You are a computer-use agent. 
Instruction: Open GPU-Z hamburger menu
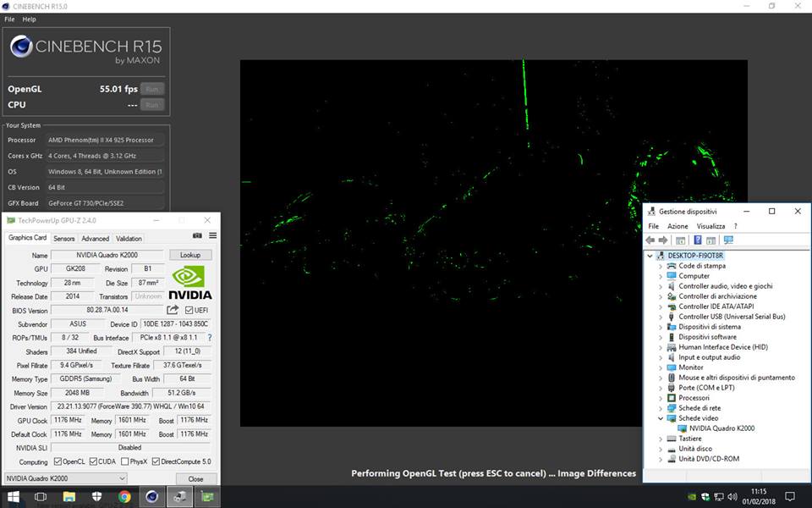213,235
